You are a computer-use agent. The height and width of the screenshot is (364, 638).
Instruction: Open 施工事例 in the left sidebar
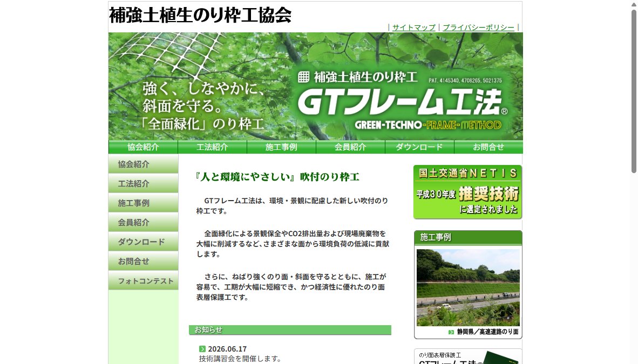tap(143, 203)
